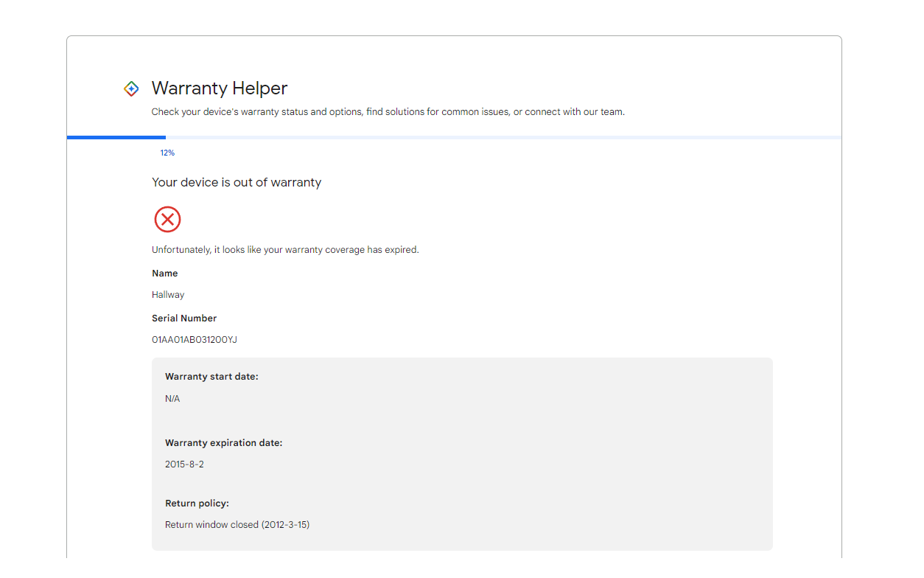This screenshot has height=578, width=924.
Task: Click the description text under Warranty Helper
Action: coord(388,112)
